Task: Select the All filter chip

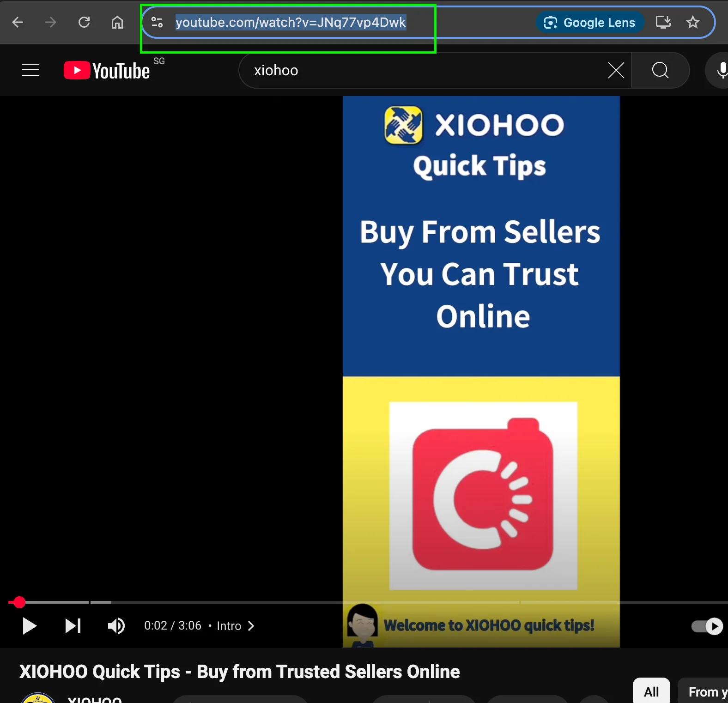Action: [x=651, y=691]
